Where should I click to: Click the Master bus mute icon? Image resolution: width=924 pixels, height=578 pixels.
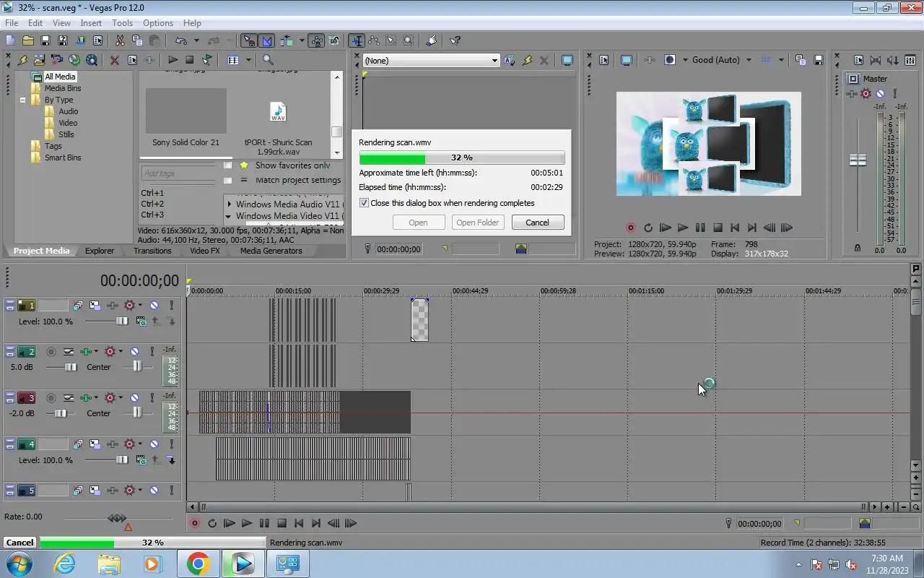880,94
